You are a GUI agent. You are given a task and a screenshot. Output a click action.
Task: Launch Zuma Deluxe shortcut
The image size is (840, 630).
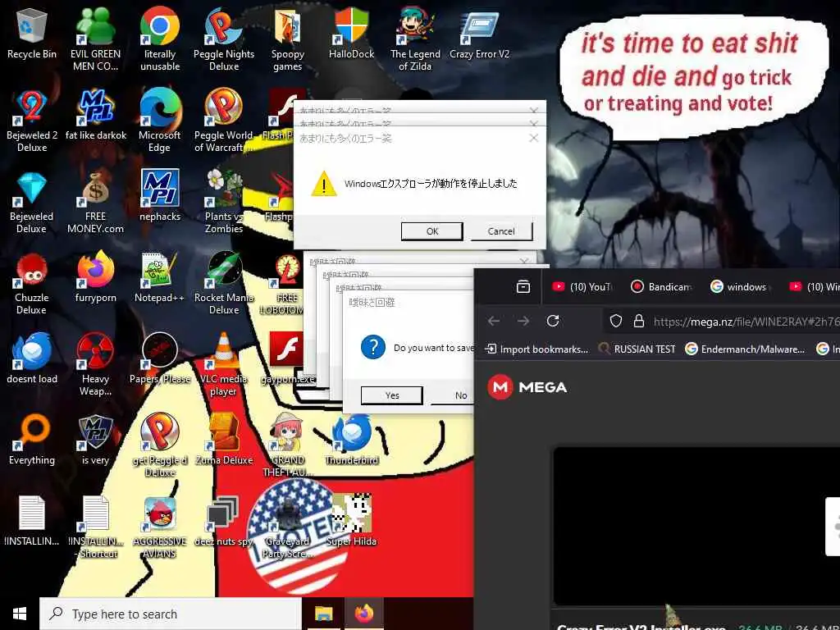pyautogui.click(x=224, y=440)
